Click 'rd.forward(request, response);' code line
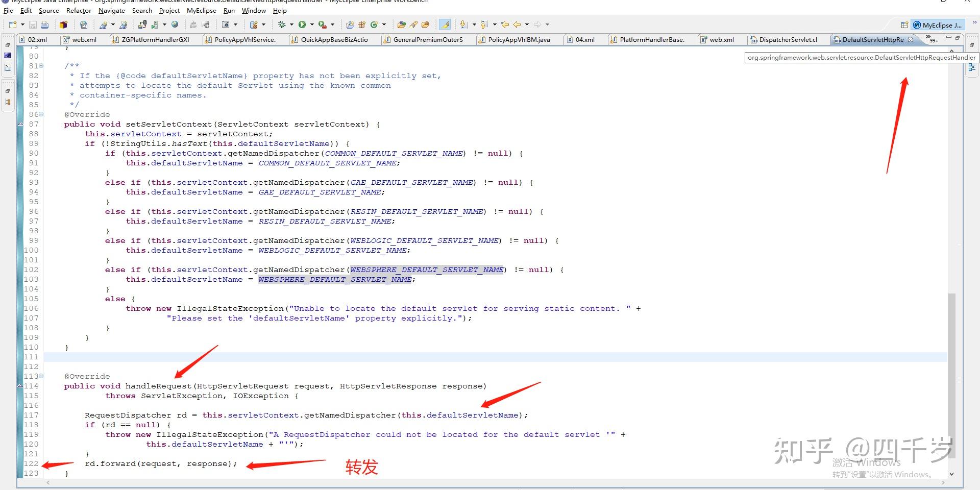Image resolution: width=980 pixels, height=490 pixels. point(161,464)
